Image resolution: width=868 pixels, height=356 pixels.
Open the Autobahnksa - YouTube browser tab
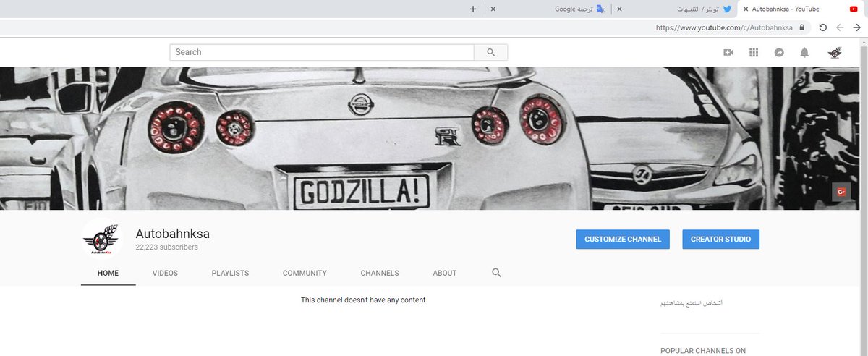(x=800, y=9)
